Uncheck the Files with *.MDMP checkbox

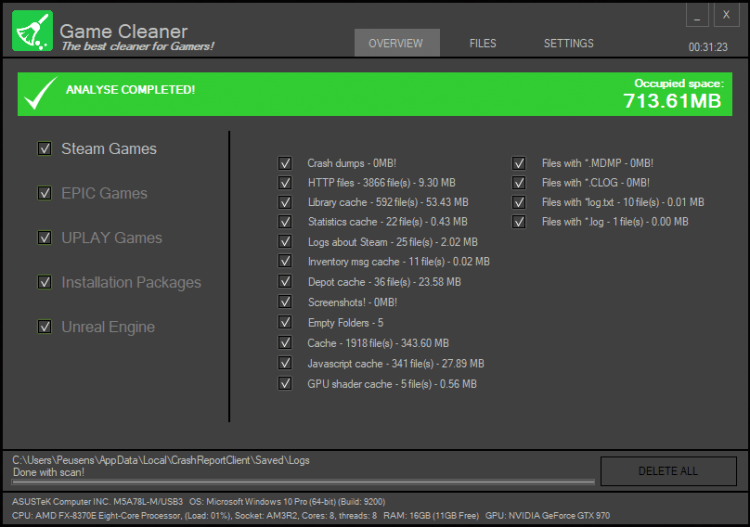[519, 163]
